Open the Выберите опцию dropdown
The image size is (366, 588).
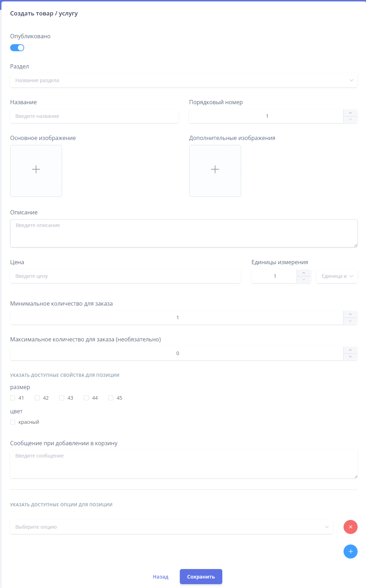[171, 527]
